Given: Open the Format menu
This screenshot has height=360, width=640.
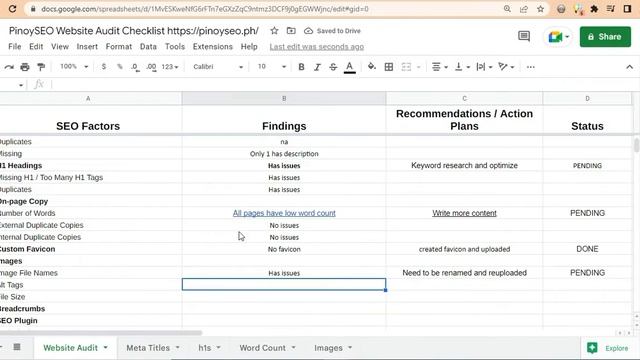Looking at the screenshot, I should [118, 47].
